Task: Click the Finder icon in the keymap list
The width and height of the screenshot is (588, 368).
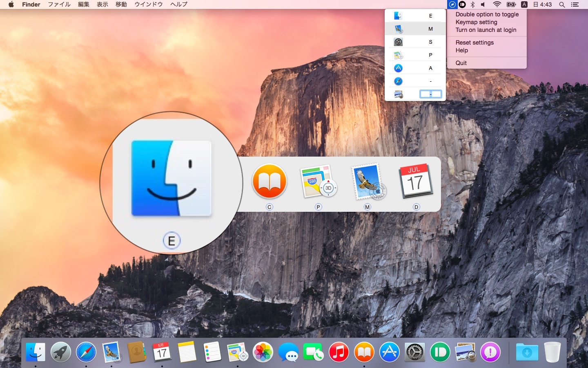Action: [398, 16]
